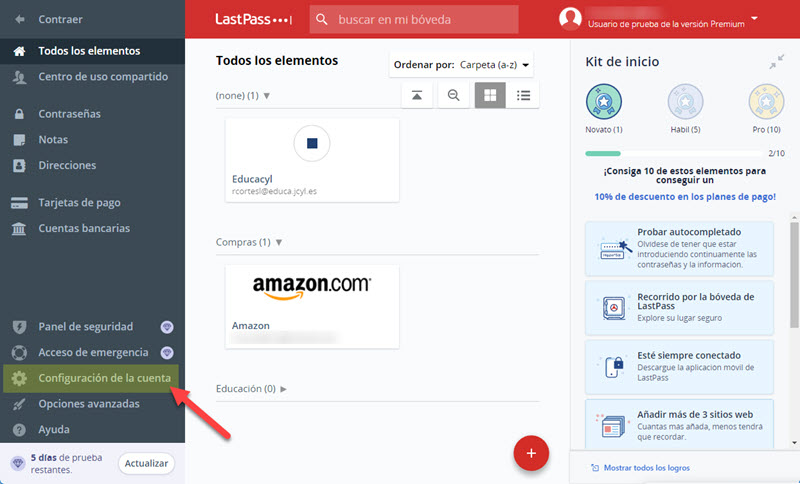Open the Esté siempre conectado card
Image resolution: width=800 pixels, height=484 pixels.
point(679,367)
